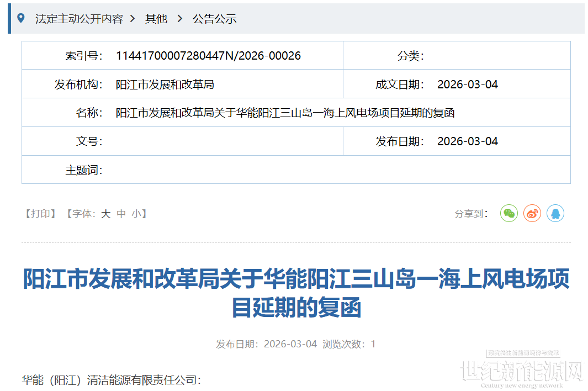
Task: Open the 法定主动公开内容 breadcrumb link
Action: click(79, 19)
